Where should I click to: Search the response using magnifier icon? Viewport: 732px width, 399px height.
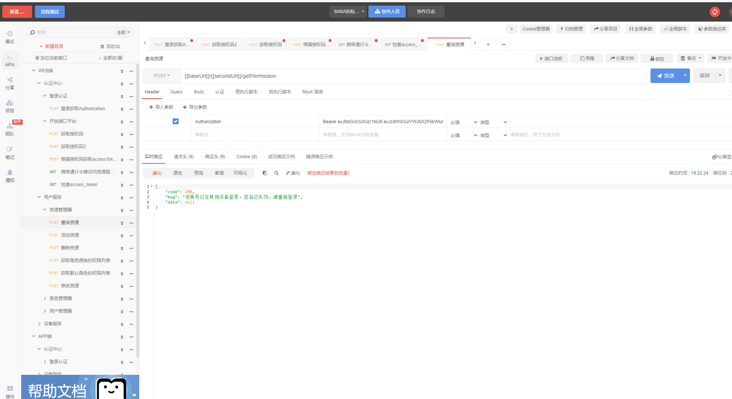(x=276, y=173)
